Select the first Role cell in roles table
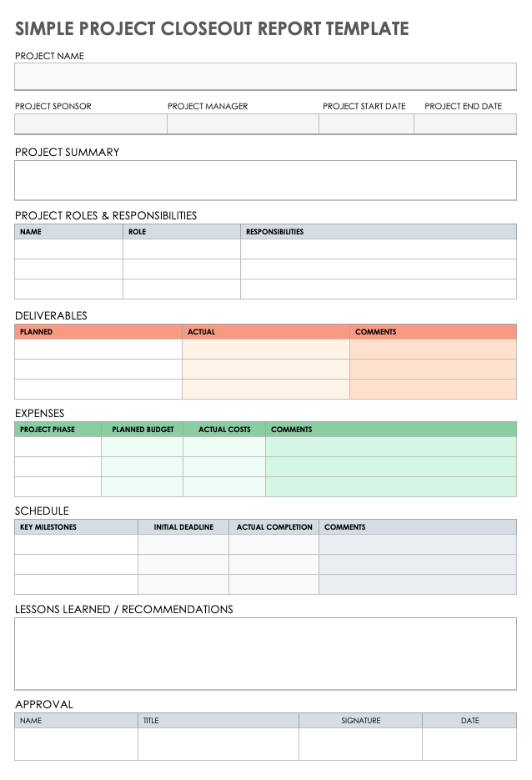Viewport: 532px width, 780px height. [182, 249]
